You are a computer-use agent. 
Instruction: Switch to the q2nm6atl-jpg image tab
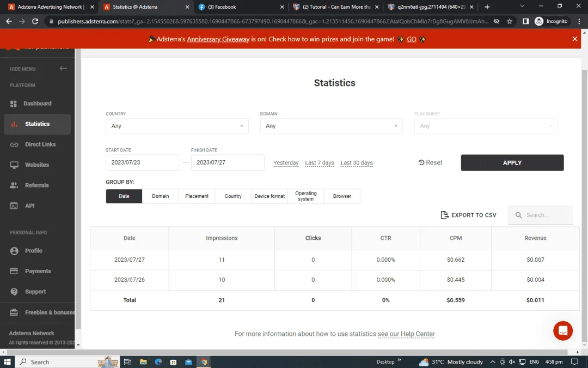click(x=431, y=7)
